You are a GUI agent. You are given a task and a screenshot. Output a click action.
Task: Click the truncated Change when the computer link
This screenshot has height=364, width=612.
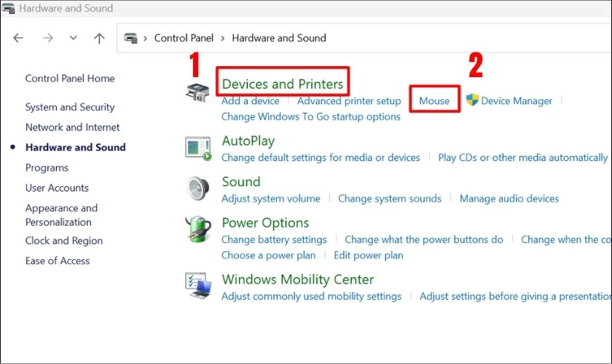click(566, 240)
